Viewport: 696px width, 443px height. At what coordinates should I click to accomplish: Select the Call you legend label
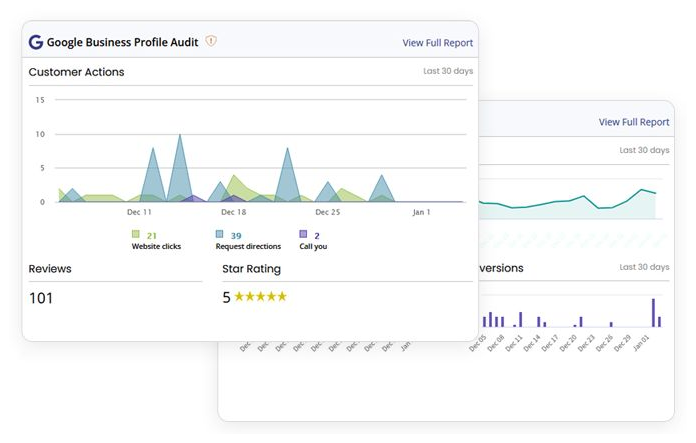click(x=313, y=246)
